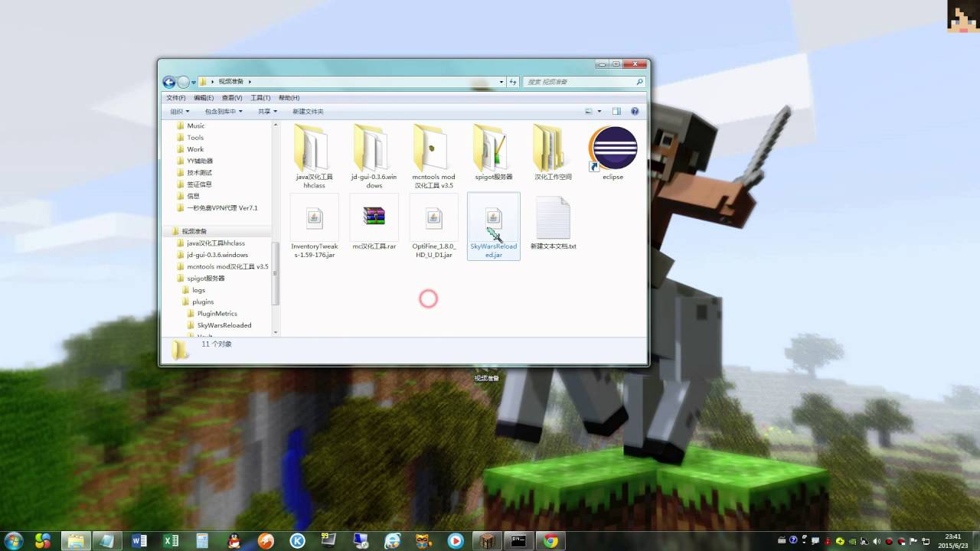Click the 新建文件夹 button
Viewport: 980px width, 551px height.
[x=308, y=111]
